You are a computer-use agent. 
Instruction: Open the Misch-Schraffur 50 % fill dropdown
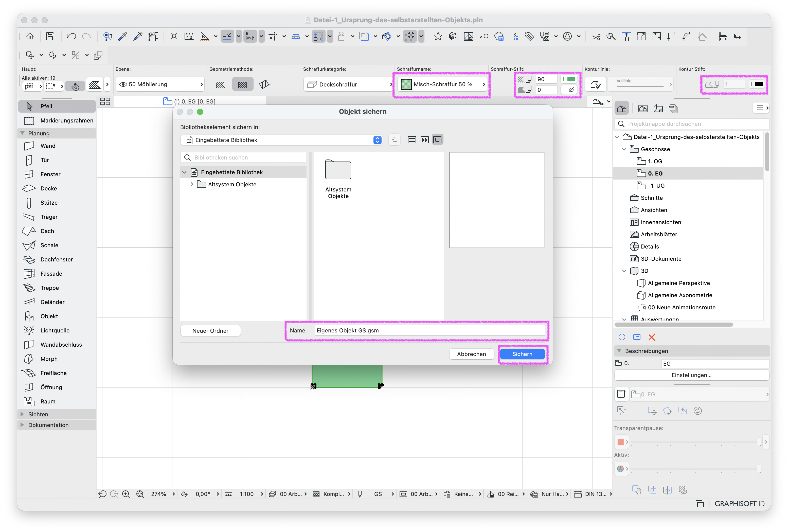(x=442, y=84)
